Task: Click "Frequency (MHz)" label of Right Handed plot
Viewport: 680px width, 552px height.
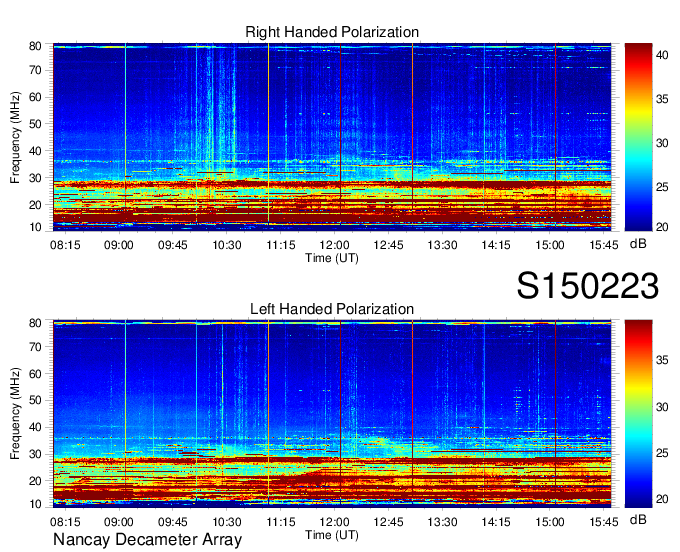Action: click(x=15, y=137)
